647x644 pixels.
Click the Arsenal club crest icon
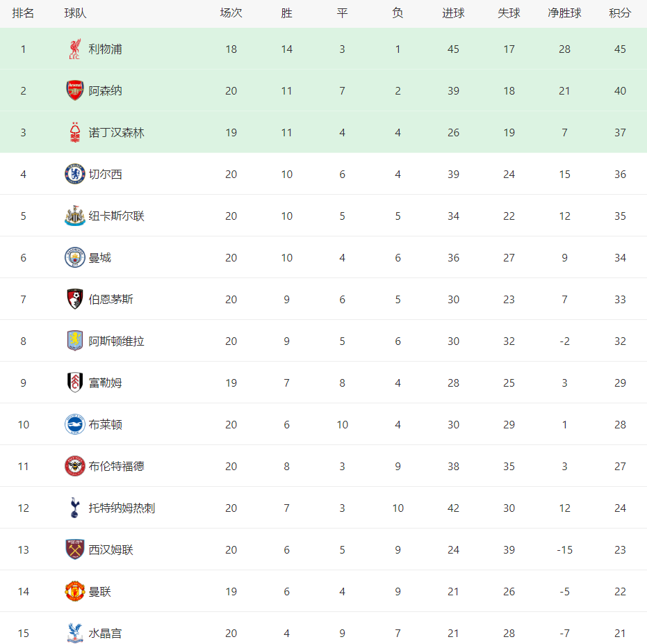pyautogui.click(x=74, y=90)
